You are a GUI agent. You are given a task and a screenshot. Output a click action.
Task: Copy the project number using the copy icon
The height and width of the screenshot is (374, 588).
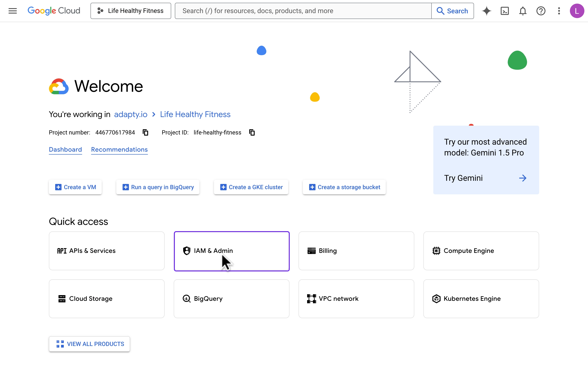146,132
